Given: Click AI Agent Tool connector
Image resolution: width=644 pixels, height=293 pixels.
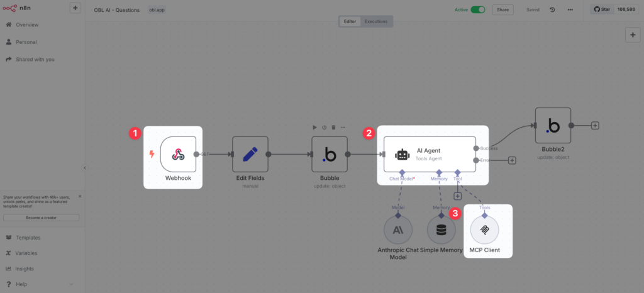Looking at the screenshot, I should (458, 172).
